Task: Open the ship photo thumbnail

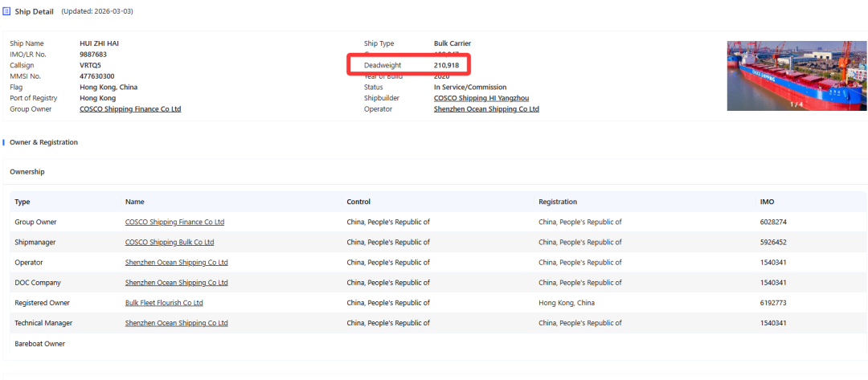Action: point(796,76)
